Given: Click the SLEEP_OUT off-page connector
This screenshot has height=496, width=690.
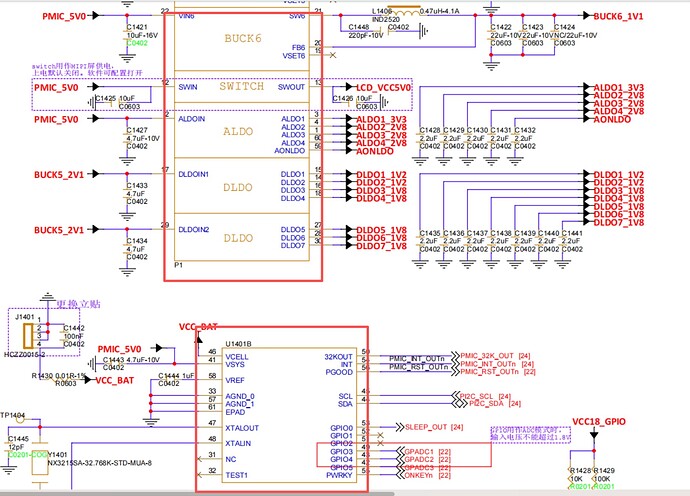Looking at the screenshot, I should [x=429, y=427].
